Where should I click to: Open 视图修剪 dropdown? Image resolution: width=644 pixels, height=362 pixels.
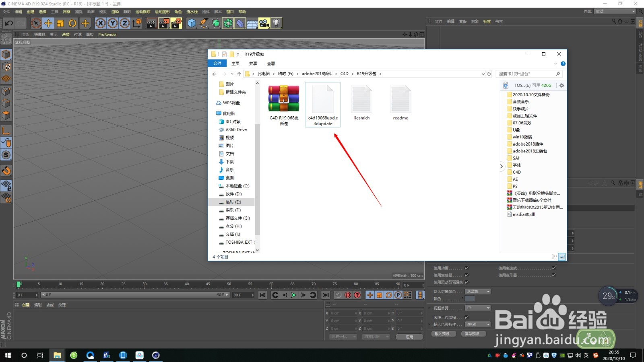[478, 308]
